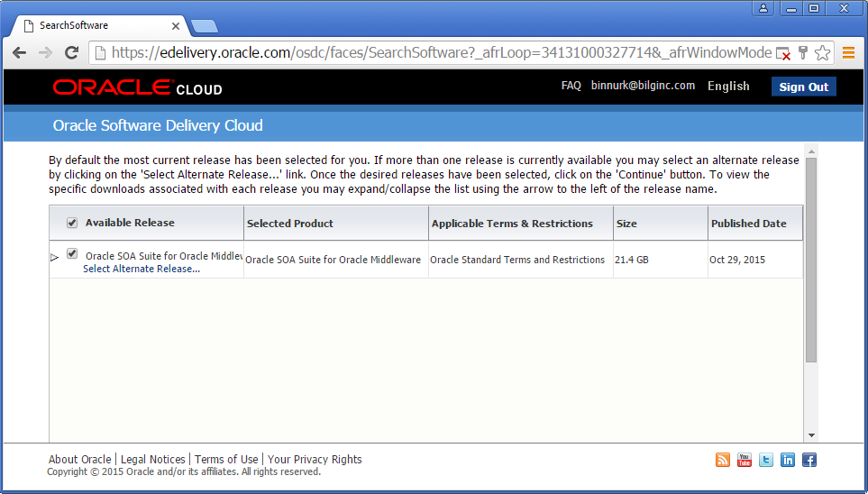Open the RSS feed icon in footer

click(722, 460)
